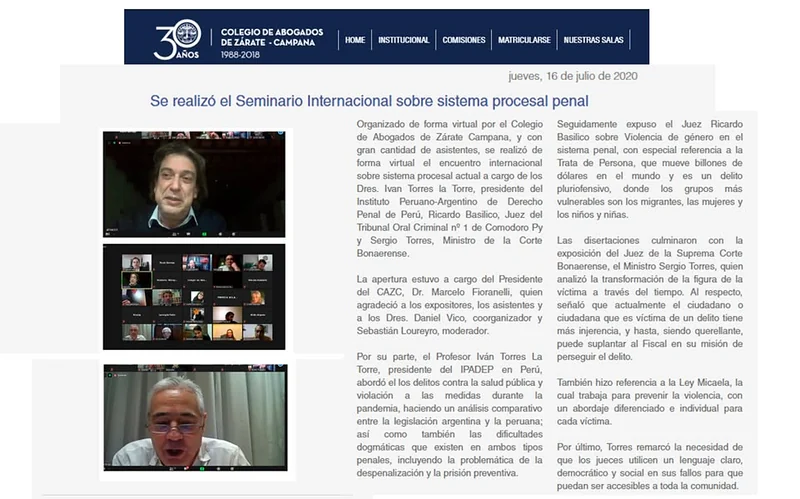Click paragraph starting 'Las disertaciones culminaron'
This screenshot has height=499, width=800.
(x=649, y=298)
